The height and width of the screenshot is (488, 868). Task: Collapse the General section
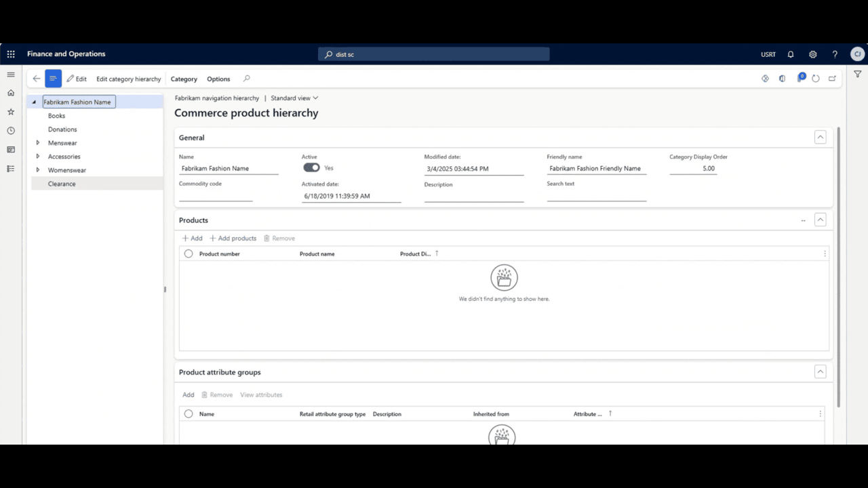click(820, 138)
